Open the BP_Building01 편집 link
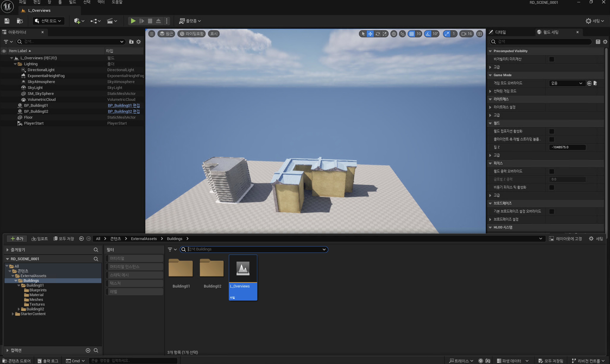Image resolution: width=610 pixels, height=364 pixels. click(124, 105)
